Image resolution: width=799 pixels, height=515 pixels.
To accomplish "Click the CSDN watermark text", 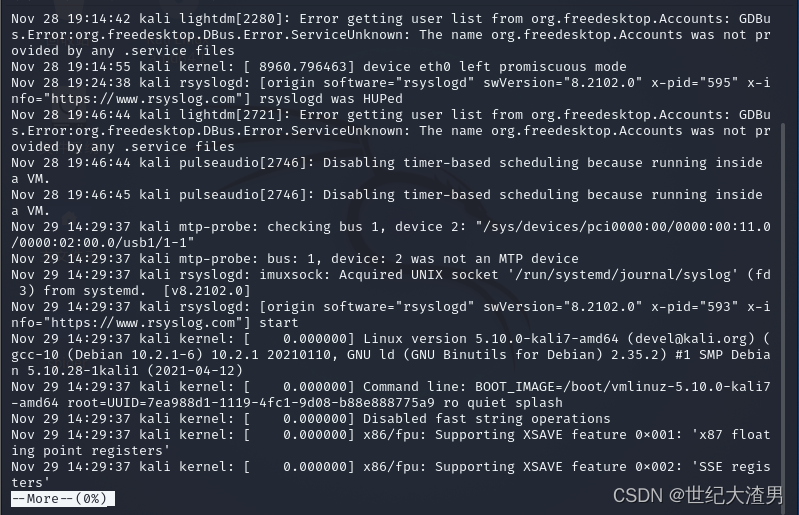I will point(697,495).
